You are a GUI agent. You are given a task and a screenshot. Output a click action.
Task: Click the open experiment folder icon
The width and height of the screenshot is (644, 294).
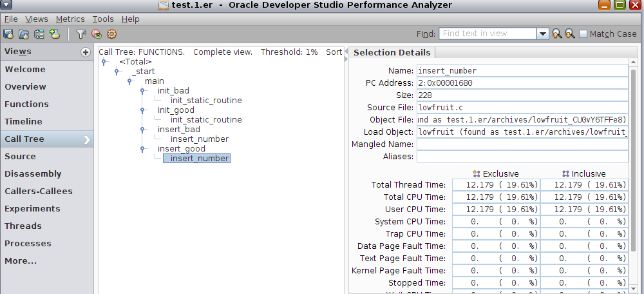coord(24,34)
